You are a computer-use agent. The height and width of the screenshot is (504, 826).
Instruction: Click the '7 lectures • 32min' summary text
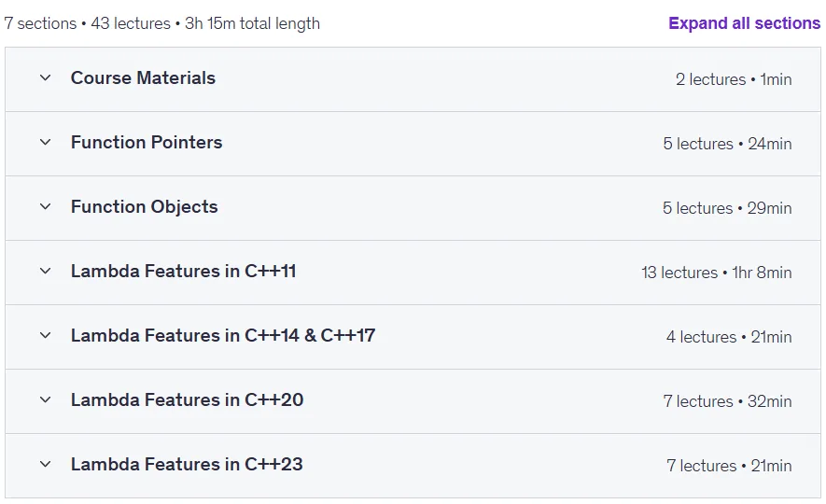(x=727, y=401)
